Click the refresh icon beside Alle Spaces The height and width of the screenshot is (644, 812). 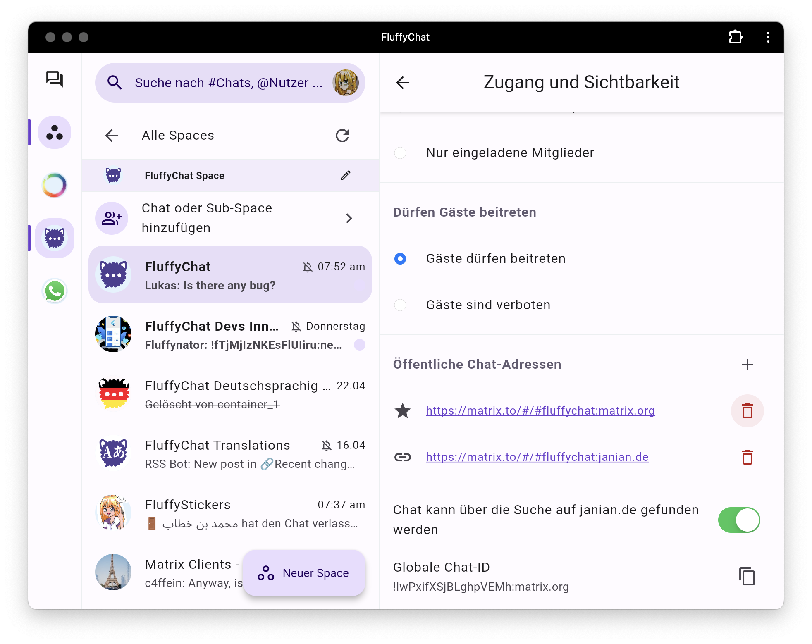click(x=342, y=136)
